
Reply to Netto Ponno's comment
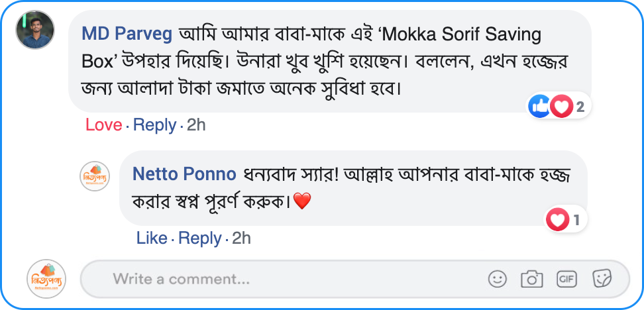point(200,238)
